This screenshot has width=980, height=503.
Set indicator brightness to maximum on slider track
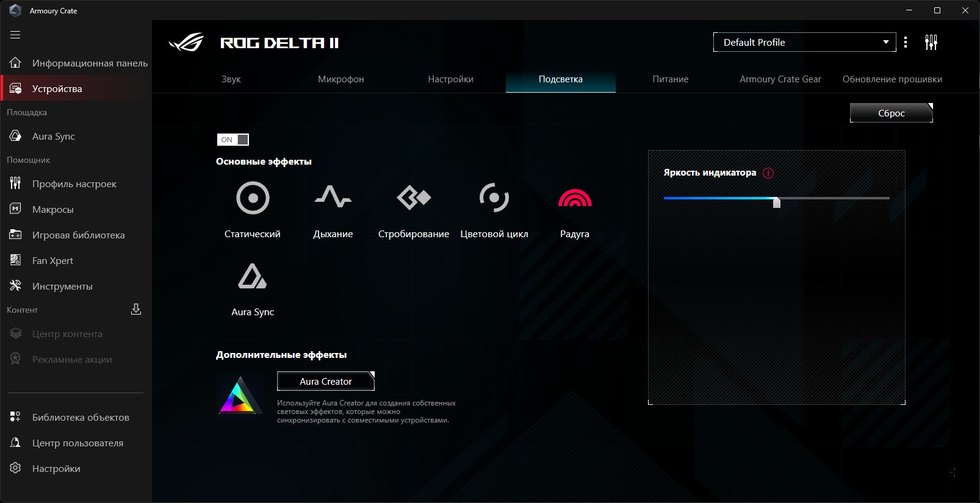pos(888,198)
